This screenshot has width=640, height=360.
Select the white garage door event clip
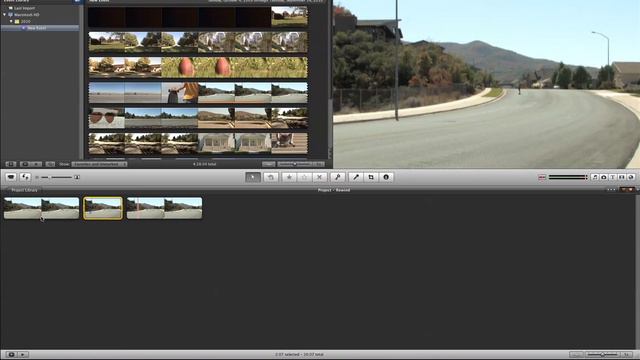click(x=234, y=143)
